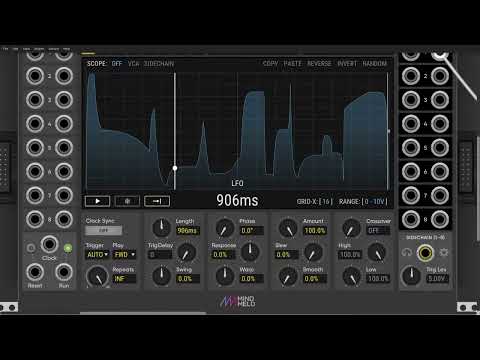The image size is (480, 360).
Task: Click the PASTE button
Action: click(292, 63)
